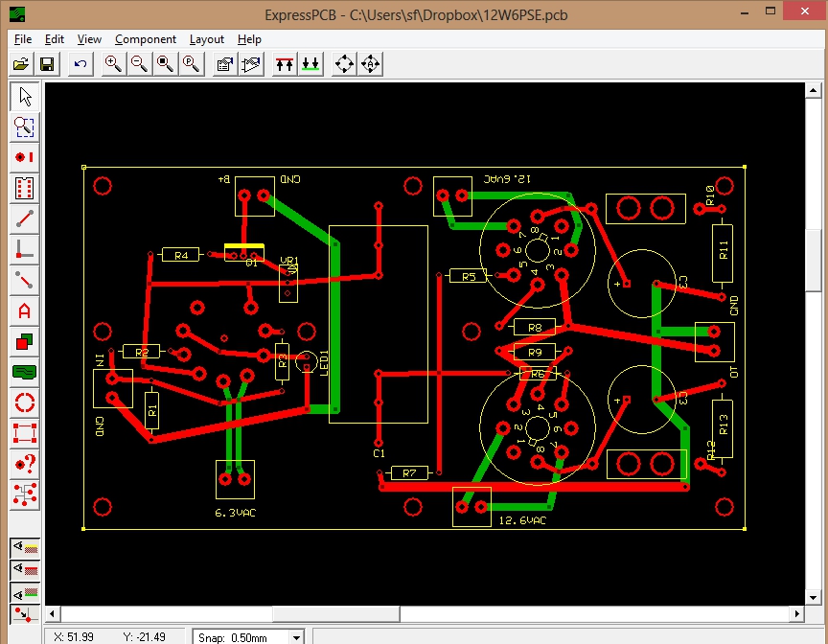Choose the place rectangle tool
Image resolution: width=828 pixels, height=644 pixels.
(24, 341)
